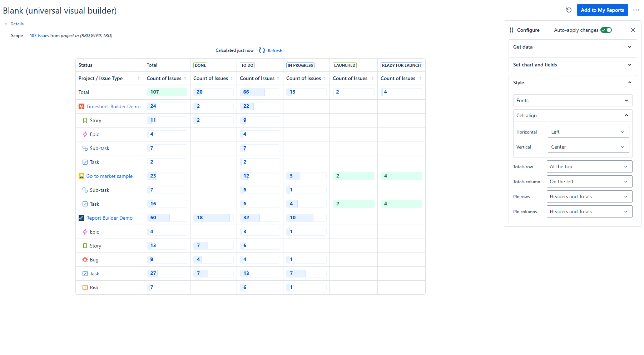This screenshot has width=644, height=355.
Task: Click the DONE status label
Action: [x=200, y=65]
